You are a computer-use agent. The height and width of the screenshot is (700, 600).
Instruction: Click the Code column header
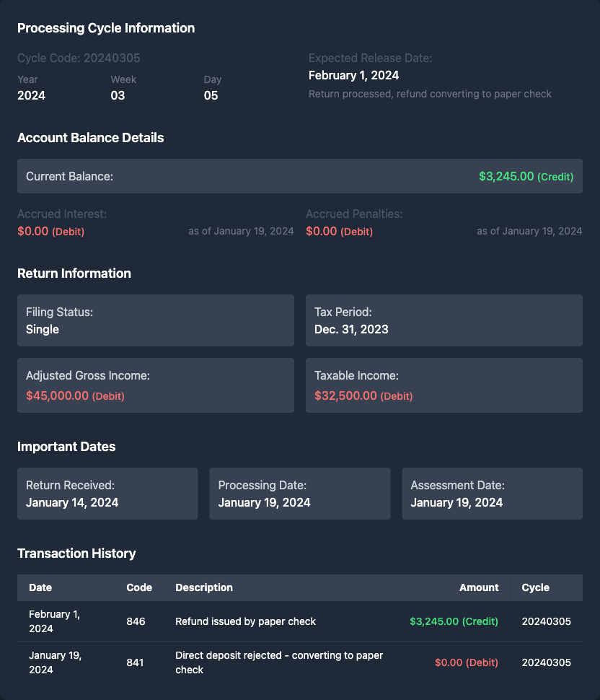point(139,587)
